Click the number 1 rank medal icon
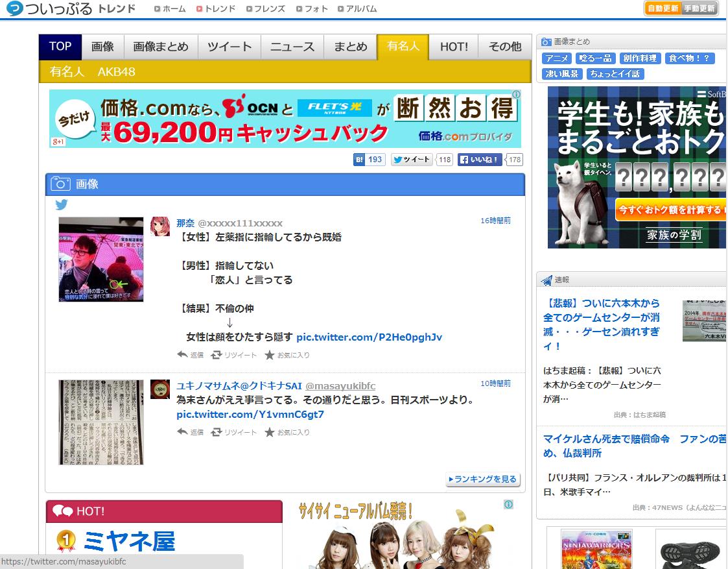 [x=66, y=540]
